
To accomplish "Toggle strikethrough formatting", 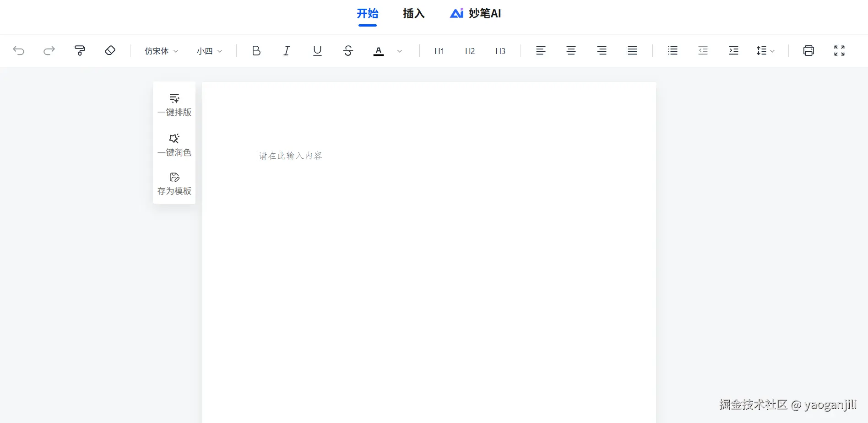I will [x=348, y=51].
